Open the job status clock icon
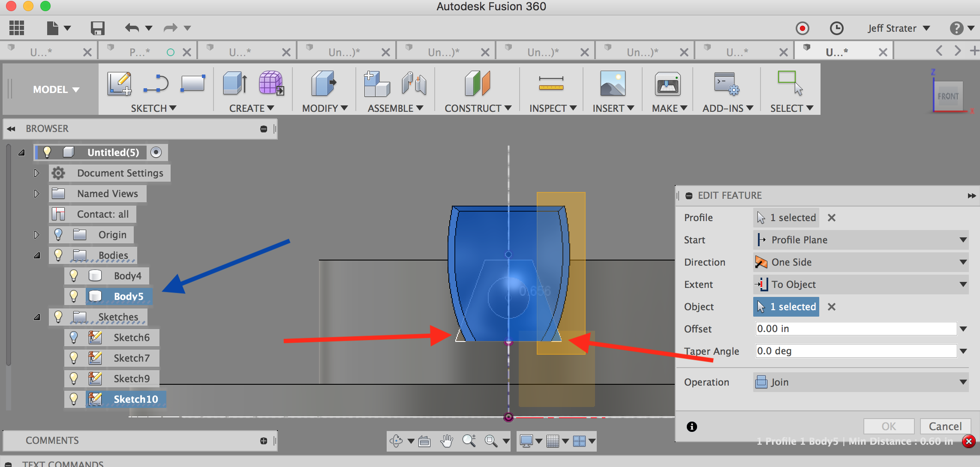Screen dimensions: 980x467 click(836, 28)
